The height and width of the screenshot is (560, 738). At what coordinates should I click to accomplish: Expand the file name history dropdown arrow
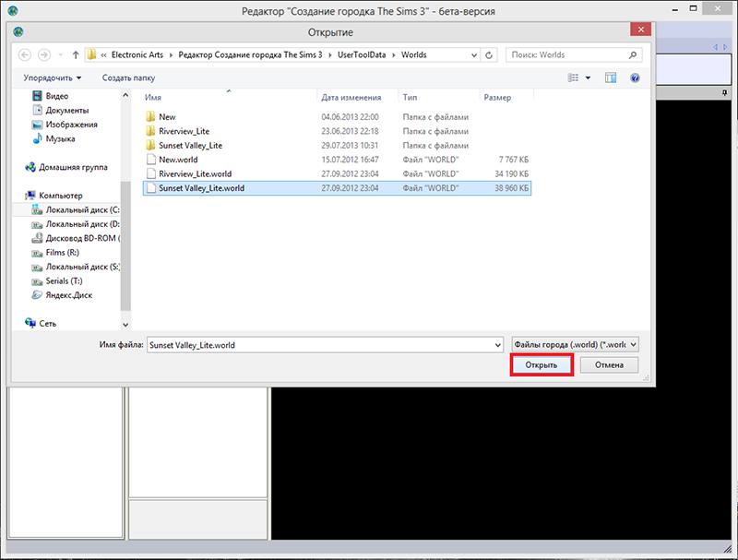pos(494,344)
